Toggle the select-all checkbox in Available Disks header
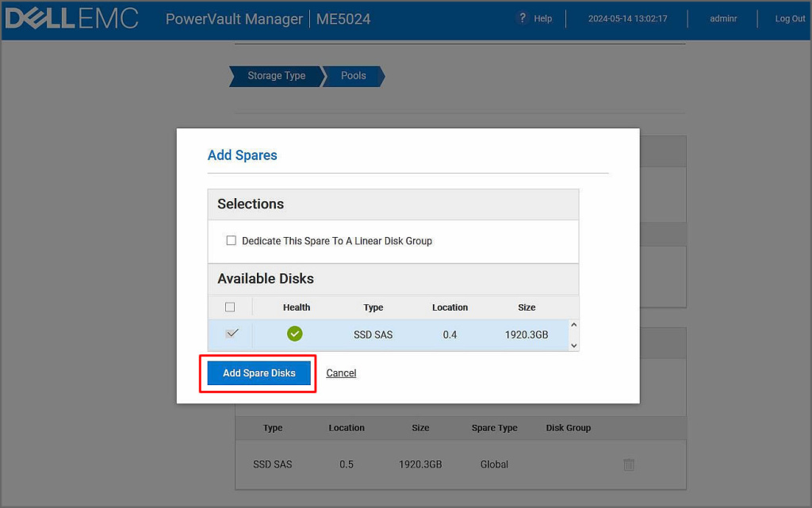This screenshot has height=508, width=812. click(230, 307)
